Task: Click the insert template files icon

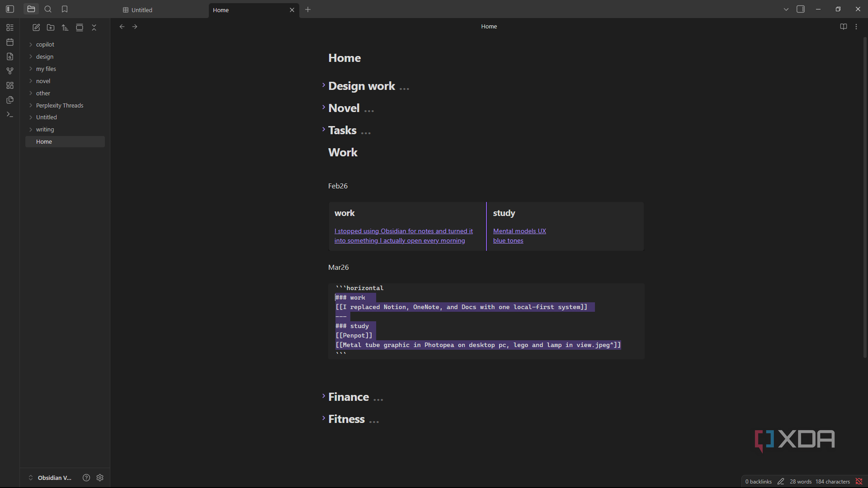Action: coord(10,100)
